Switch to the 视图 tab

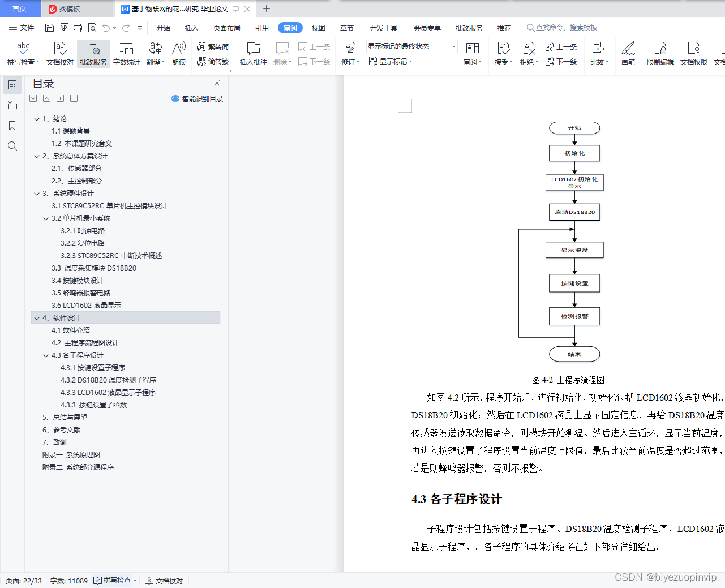coord(319,28)
